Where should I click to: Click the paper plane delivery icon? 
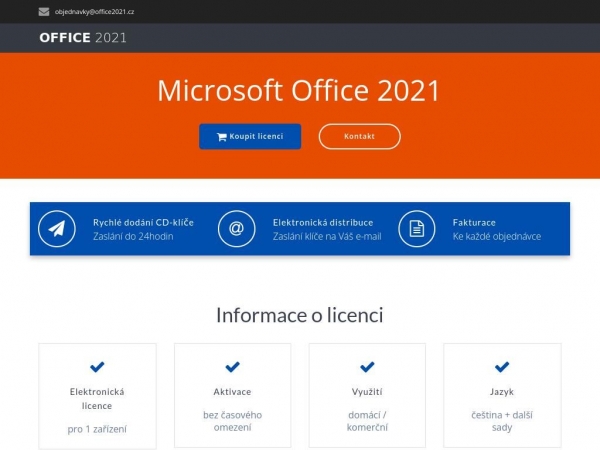tap(57, 229)
